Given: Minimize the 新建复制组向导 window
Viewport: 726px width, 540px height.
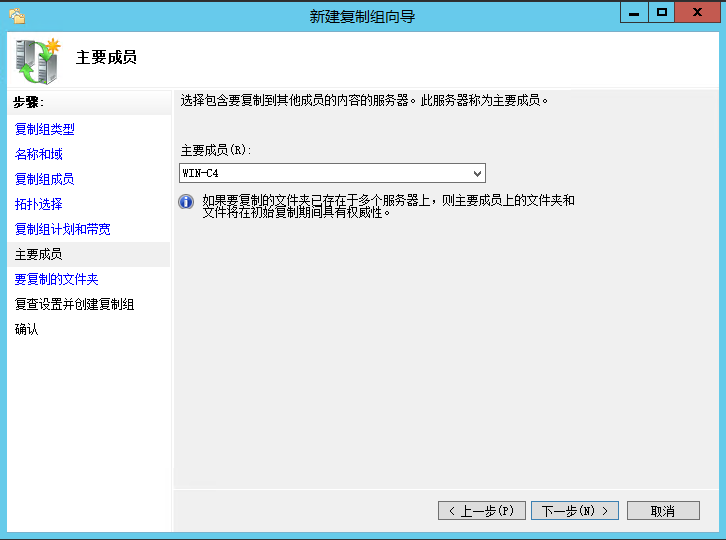Looking at the screenshot, I should (634, 13).
